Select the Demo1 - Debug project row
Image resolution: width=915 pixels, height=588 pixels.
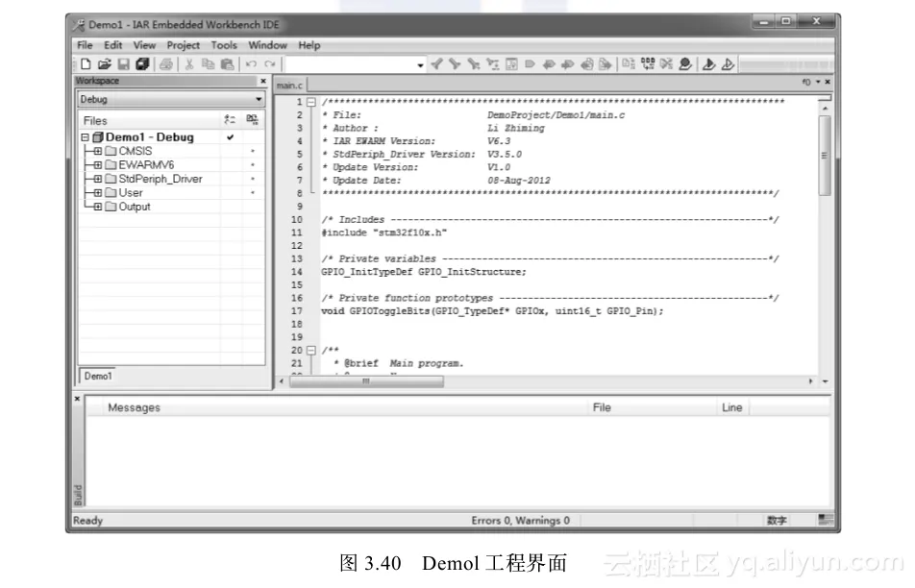click(x=171, y=137)
